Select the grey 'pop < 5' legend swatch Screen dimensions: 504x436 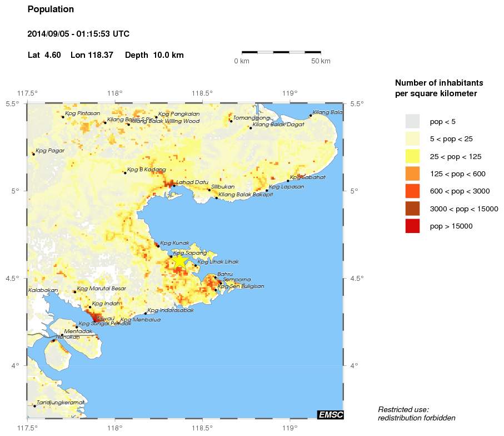pyautogui.click(x=412, y=122)
